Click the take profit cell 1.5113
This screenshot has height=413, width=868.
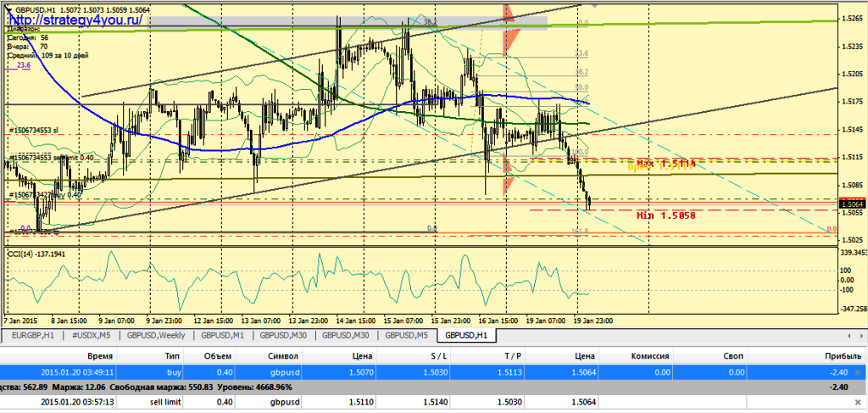tap(509, 372)
